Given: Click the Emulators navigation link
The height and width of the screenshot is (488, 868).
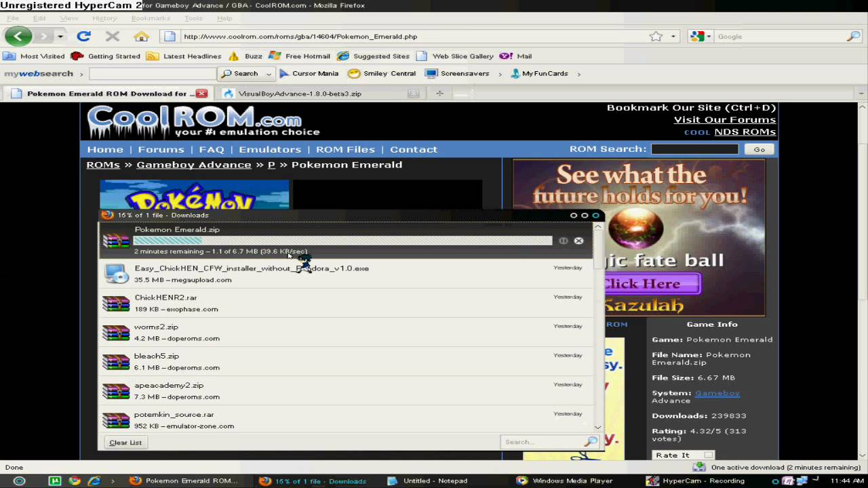Looking at the screenshot, I should tap(270, 149).
